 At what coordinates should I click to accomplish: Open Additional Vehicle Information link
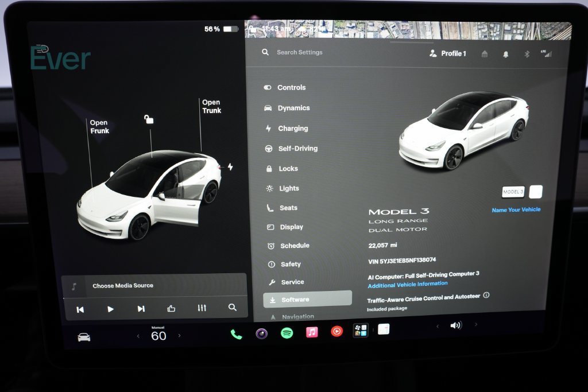point(408,285)
